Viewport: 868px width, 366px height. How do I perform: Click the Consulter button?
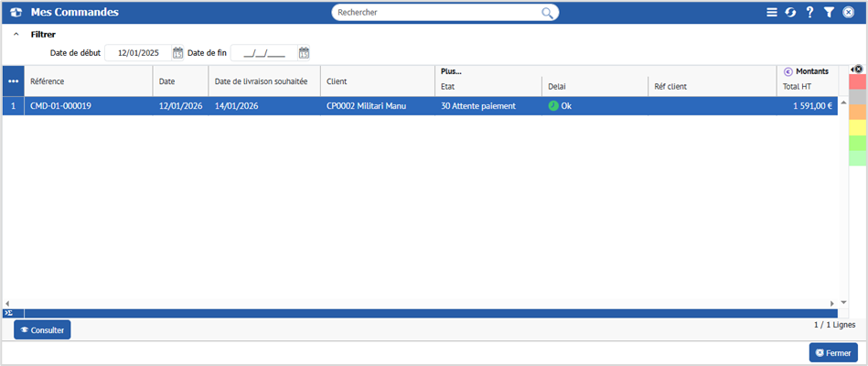point(42,330)
